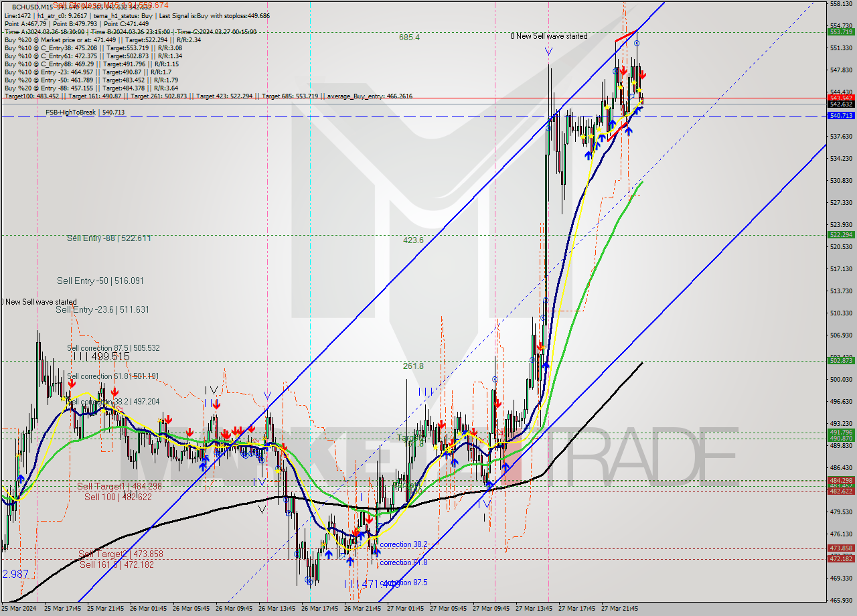
Task: Click the red 482.622 axis price tag
Action: tap(841, 491)
